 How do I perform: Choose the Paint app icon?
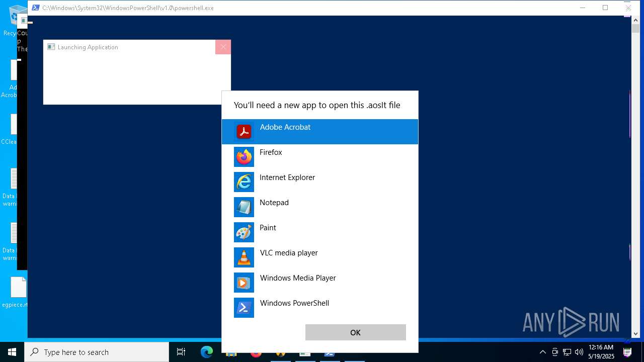[x=244, y=232]
